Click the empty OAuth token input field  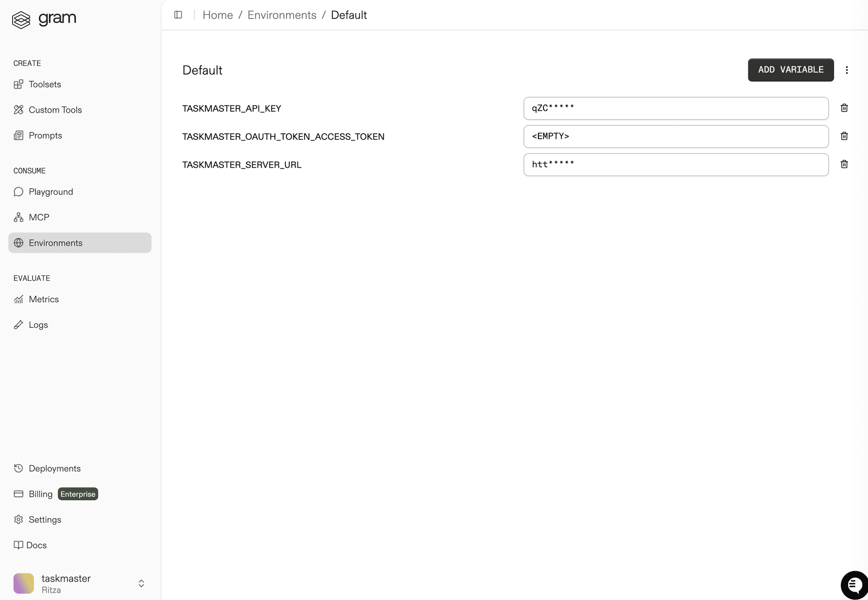tap(675, 136)
